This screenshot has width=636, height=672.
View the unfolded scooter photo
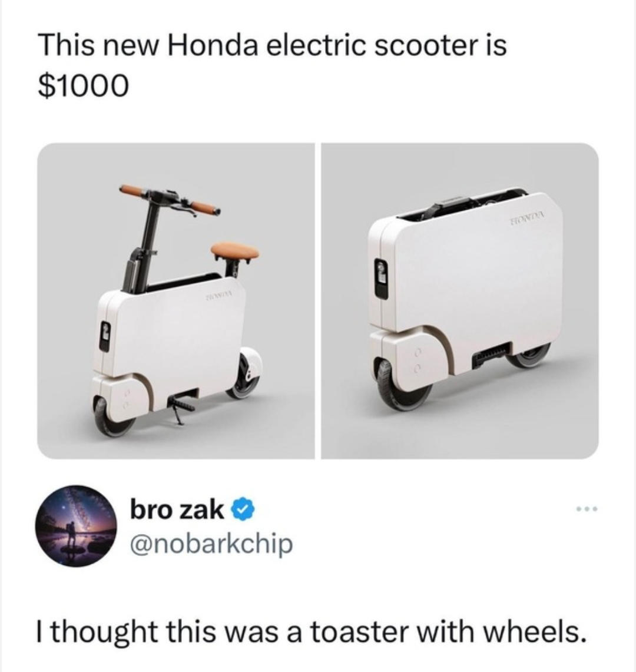(175, 301)
